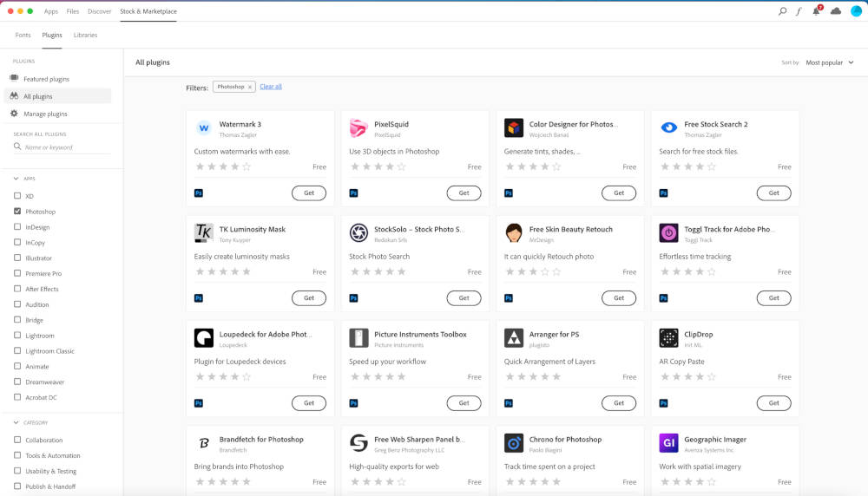Click the PixelSquid plugin icon
Screen dimensions: 868x496
point(358,128)
